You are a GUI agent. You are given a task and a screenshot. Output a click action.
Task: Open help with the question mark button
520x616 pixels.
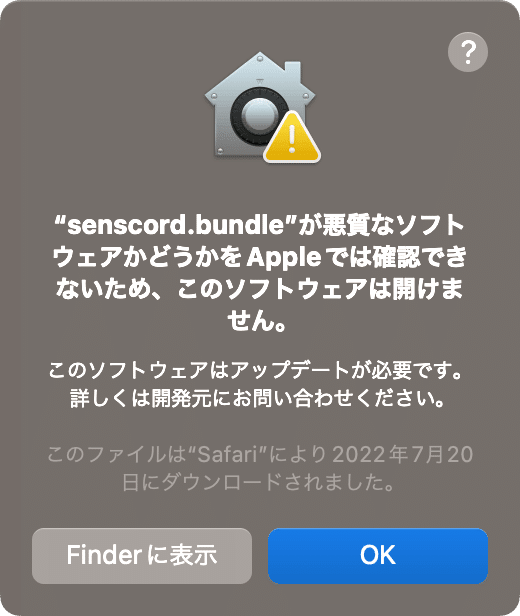468,52
